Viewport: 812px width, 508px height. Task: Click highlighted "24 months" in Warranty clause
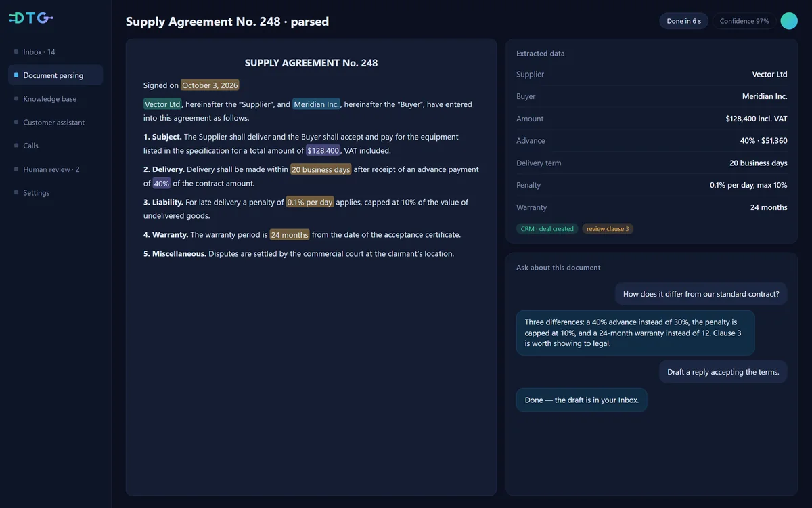click(290, 235)
